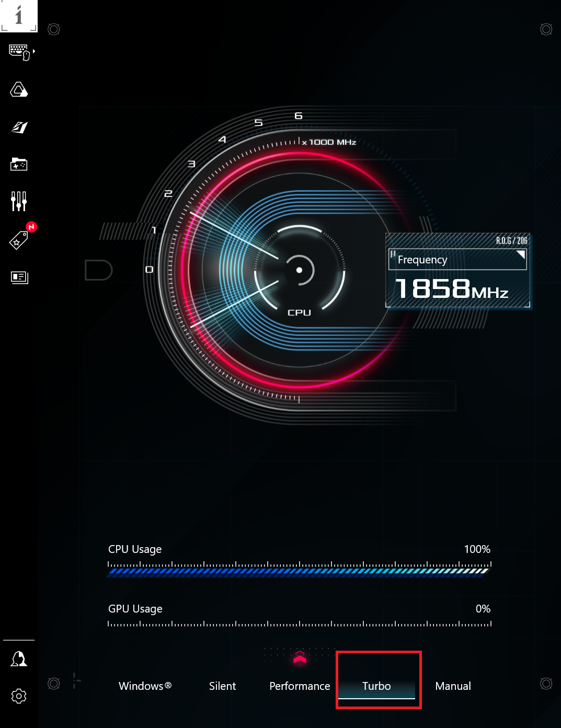Click the CPU gauge center dial

[x=299, y=270]
